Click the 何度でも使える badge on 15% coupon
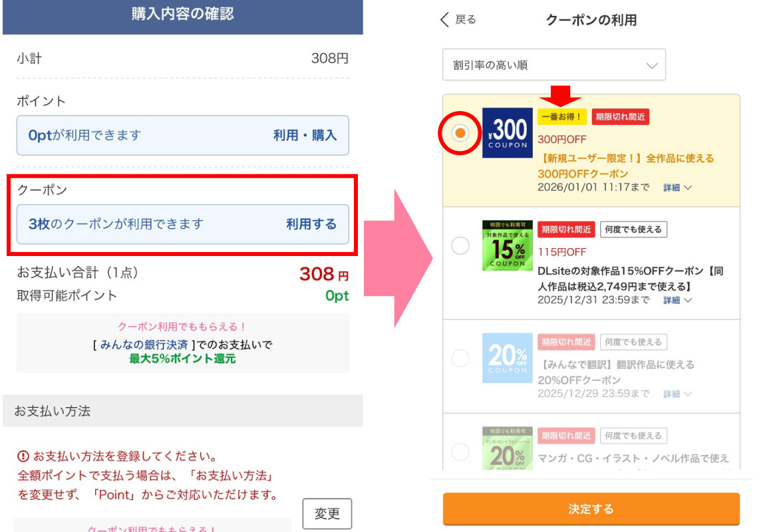The height and width of the screenshot is (532, 765). (633, 229)
